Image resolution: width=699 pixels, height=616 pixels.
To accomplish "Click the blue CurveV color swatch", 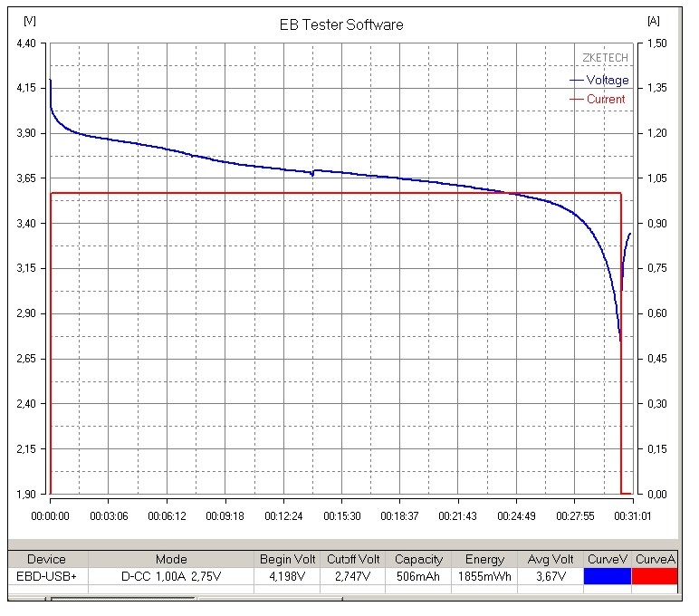I will coord(608,575).
